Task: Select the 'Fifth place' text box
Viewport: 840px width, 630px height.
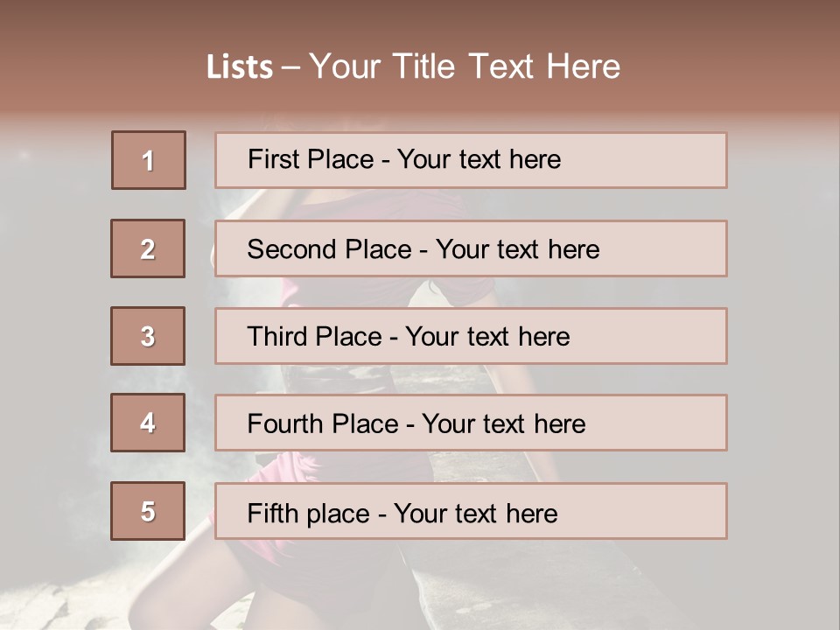Action: pos(471,511)
